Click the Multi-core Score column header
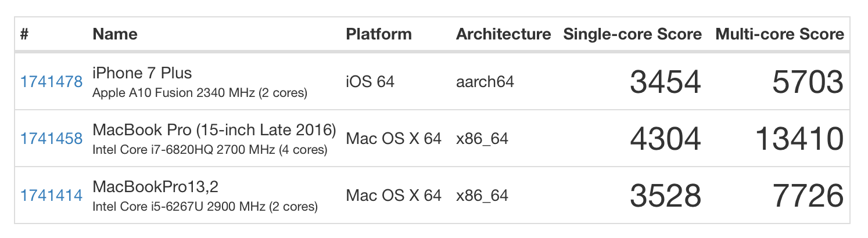The image size is (868, 238). (779, 34)
